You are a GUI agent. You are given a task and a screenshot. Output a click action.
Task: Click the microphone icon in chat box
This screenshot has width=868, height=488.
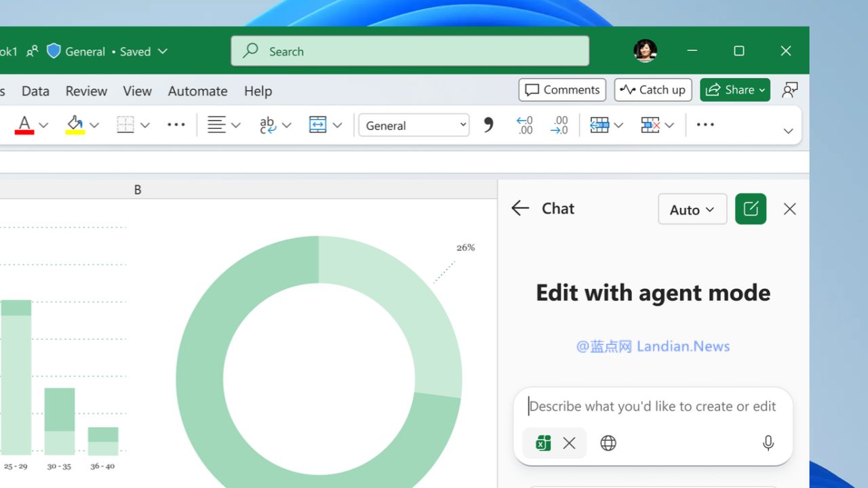(768, 443)
